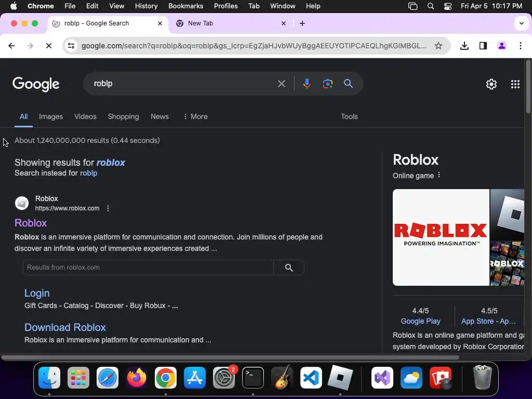Open Launchpad from the dock

pos(78,378)
